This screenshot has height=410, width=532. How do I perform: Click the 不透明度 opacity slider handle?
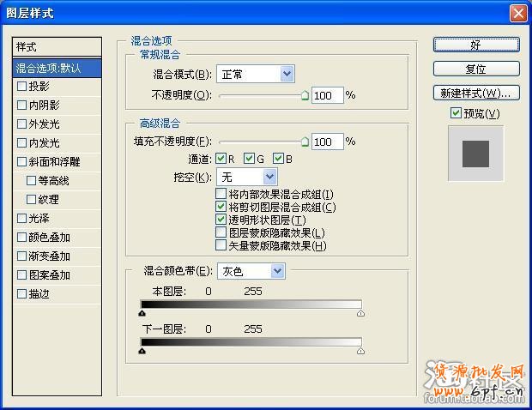(305, 97)
